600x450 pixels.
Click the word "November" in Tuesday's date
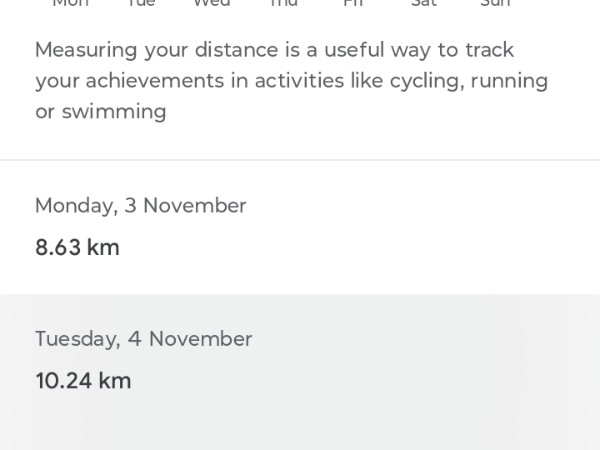click(199, 339)
